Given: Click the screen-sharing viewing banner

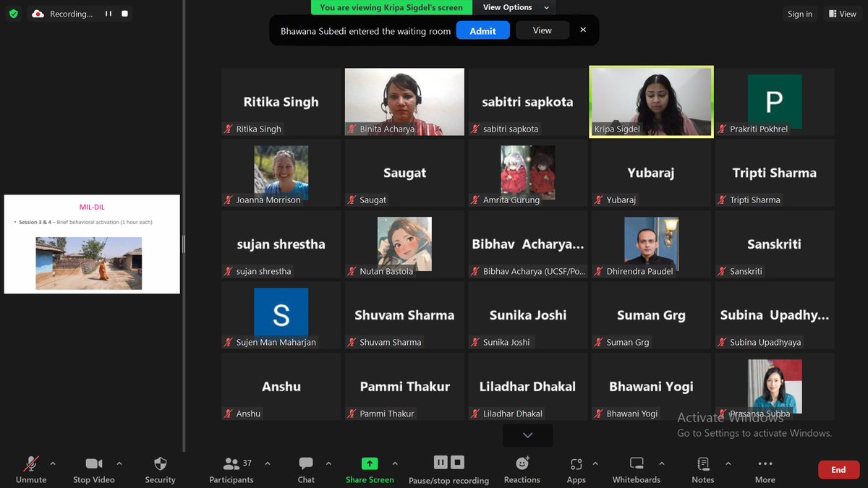Looking at the screenshot, I should [391, 7].
